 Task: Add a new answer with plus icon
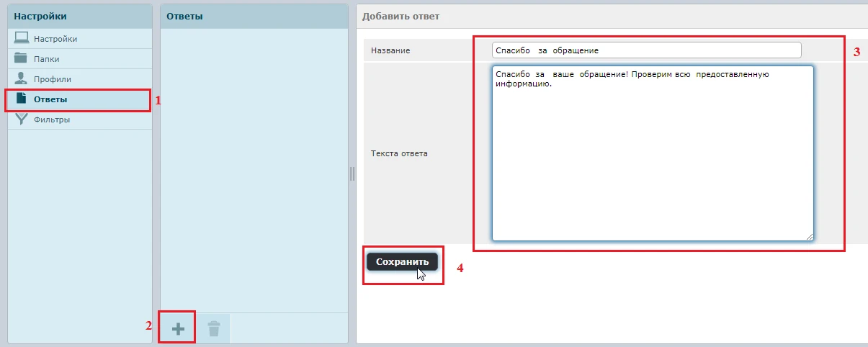[x=177, y=329]
